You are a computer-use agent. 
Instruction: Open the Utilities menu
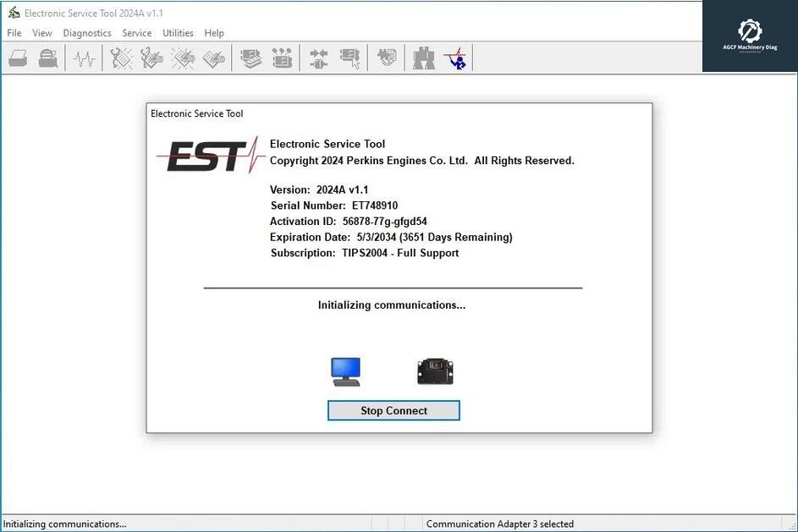178,33
